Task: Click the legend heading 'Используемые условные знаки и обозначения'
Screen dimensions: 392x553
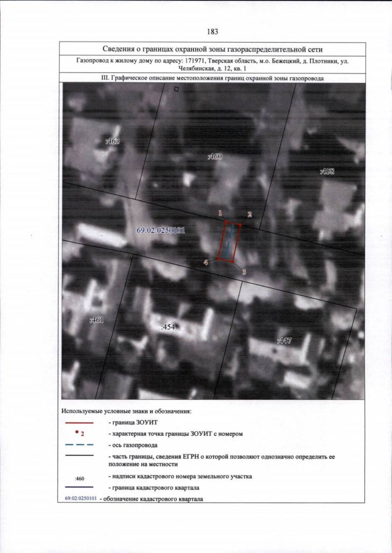Action: 126,411
